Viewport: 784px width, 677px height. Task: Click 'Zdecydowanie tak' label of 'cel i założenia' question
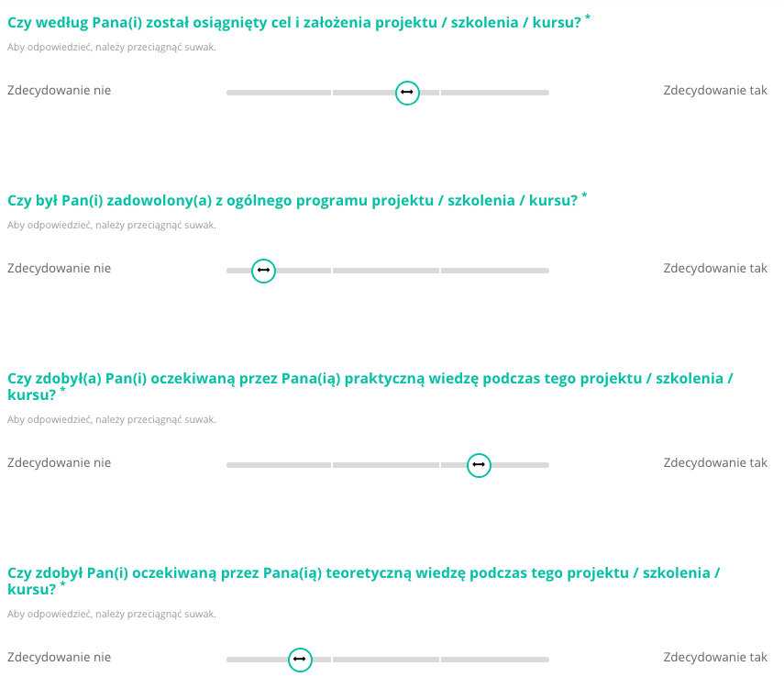click(x=715, y=91)
